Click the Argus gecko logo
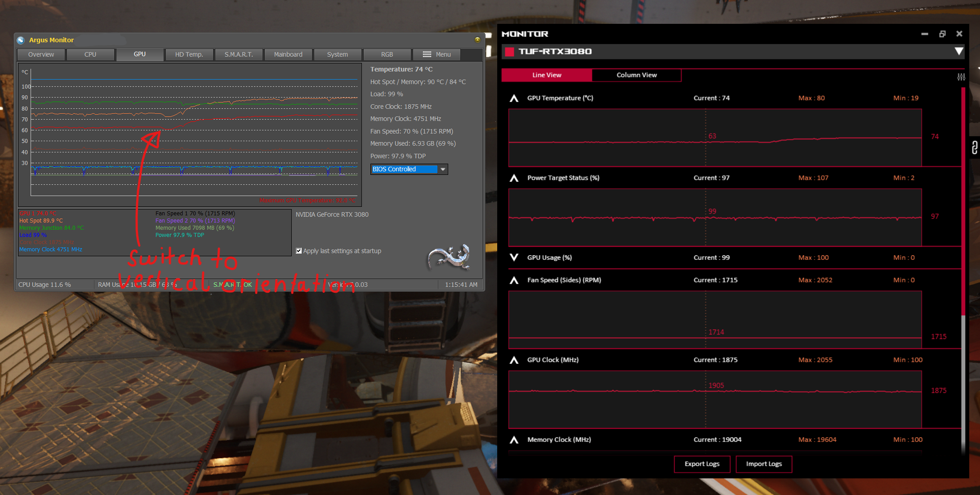This screenshot has width=980, height=495. 449,257
